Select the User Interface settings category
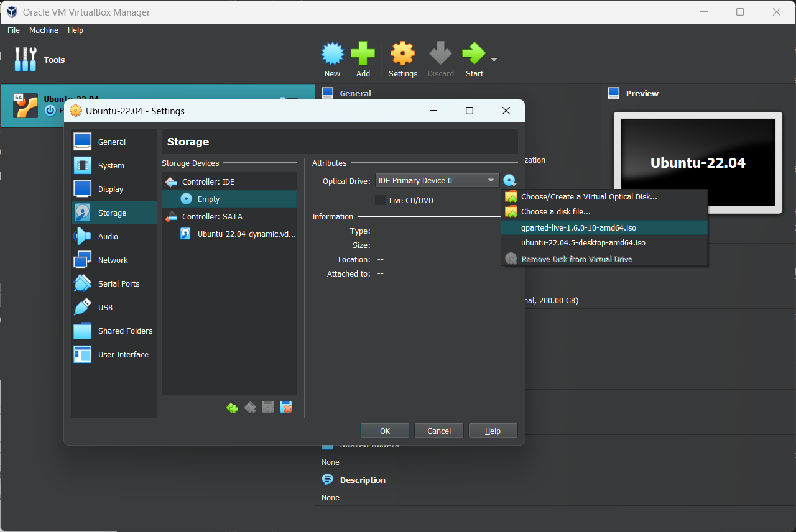This screenshot has width=796, height=532. [114, 354]
